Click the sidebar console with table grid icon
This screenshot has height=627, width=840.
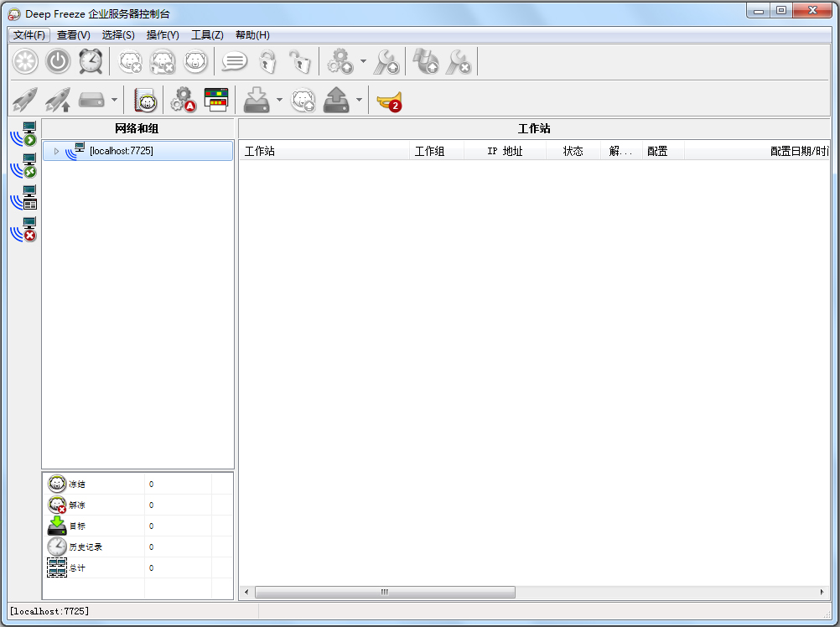(x=23, y=198)
